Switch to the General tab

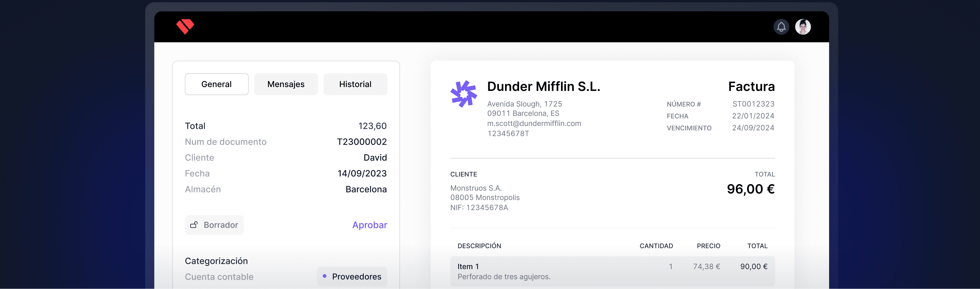pyautogui.click(x=216, y=84)
